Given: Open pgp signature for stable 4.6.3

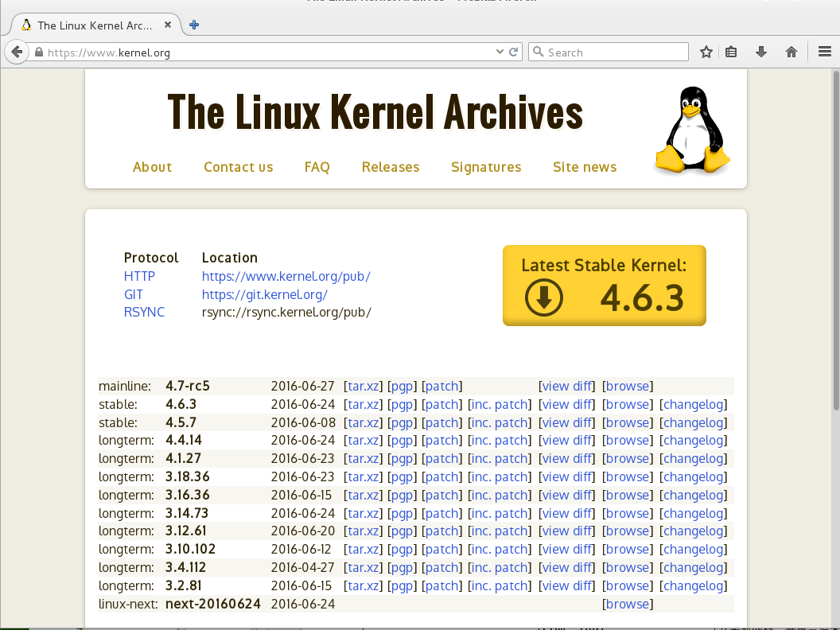Looking at the screenshot, I should click(x=402, y=404).
